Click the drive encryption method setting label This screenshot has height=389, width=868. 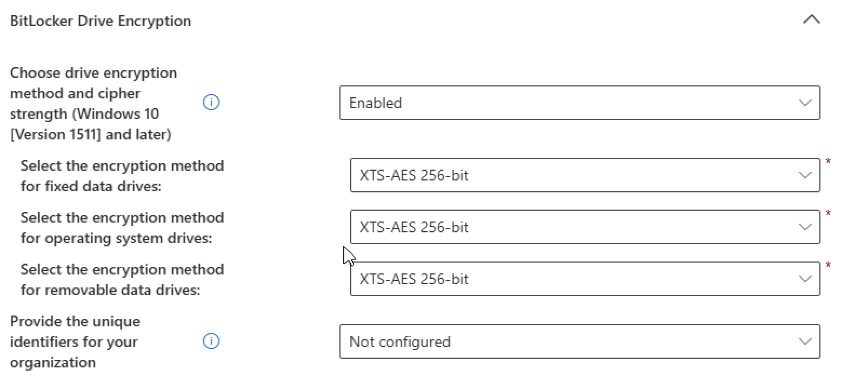pos(93,103)
